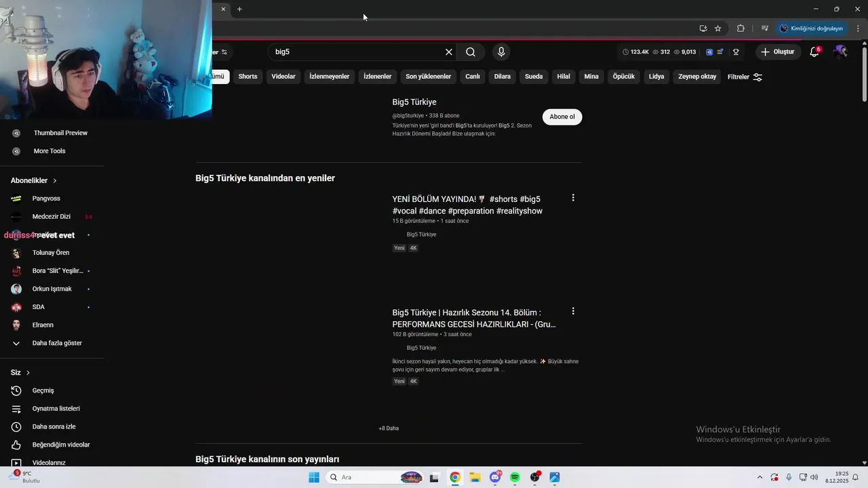This screenshot has width=868, height=488.
Task: Open Hazırlık Sezonu 14. Bölüm video title
Action: [x=474, y=319]
